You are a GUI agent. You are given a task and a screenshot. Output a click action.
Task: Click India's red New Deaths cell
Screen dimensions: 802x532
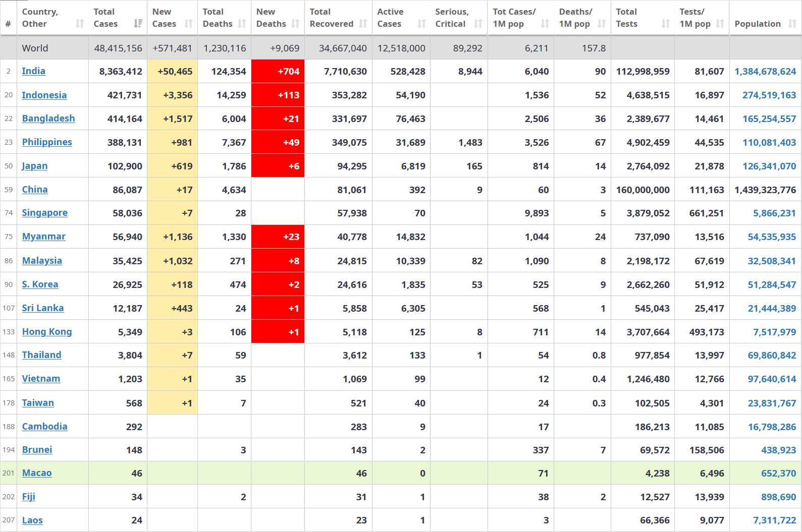pyautogui.click(x=278, y=72)
